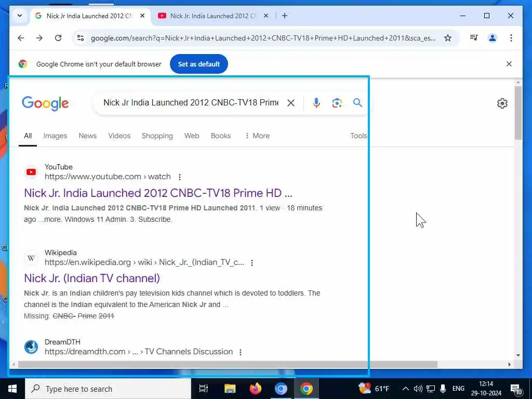
Task: Open the weather widget showing 61°F
Action: (x=374, y=388)
